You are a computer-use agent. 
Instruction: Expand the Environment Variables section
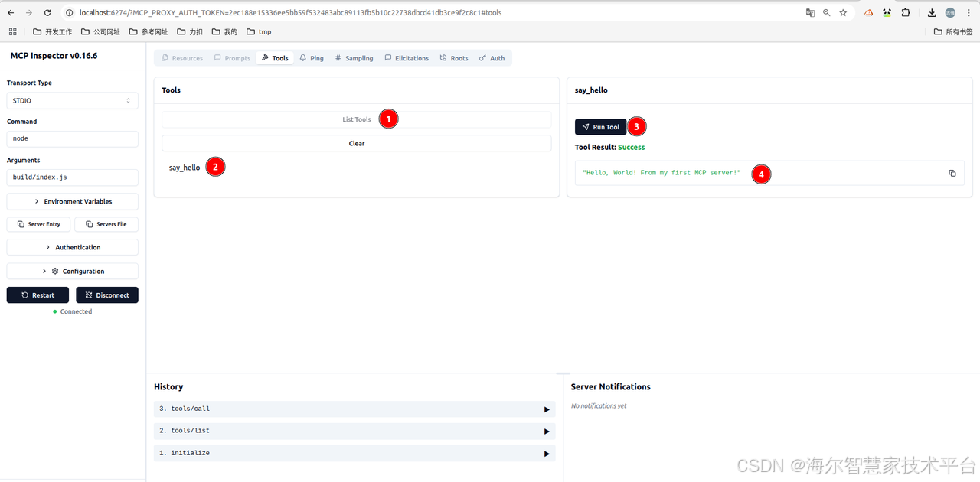[72, 202]
